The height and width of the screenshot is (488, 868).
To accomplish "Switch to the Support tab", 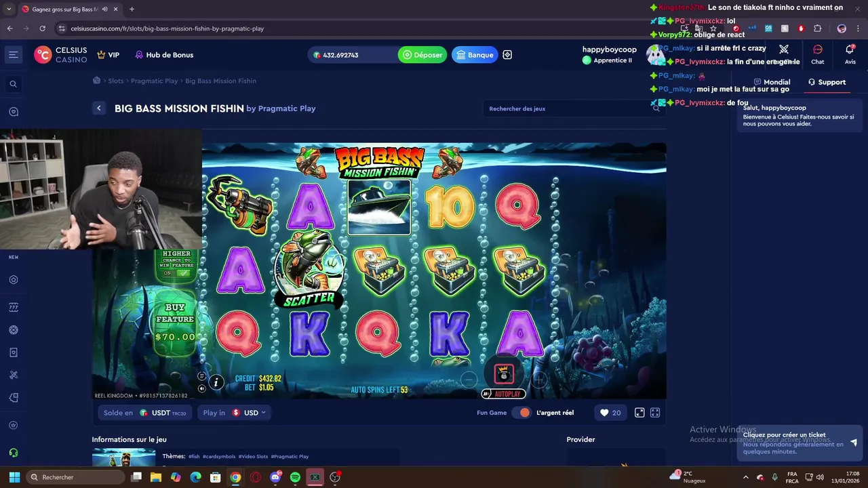I will 827,82.
